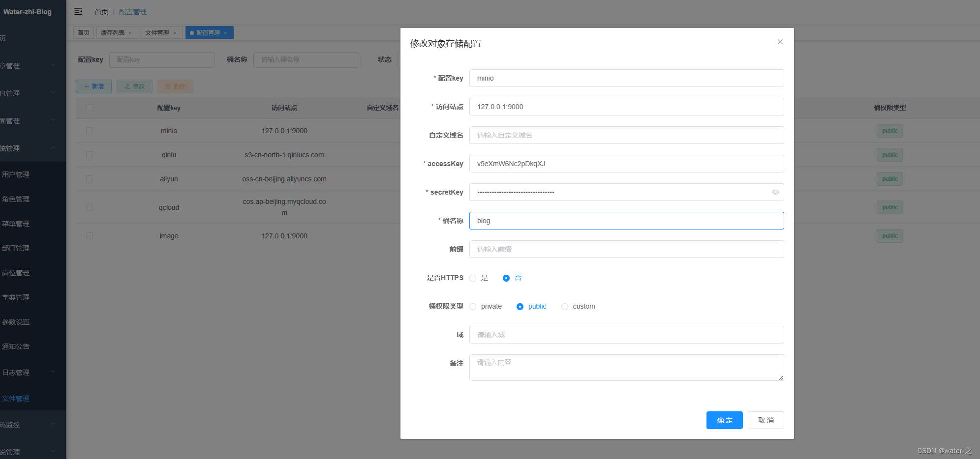Open 菜单管理 in the sidebar
The width and height of the screenshot is (980, 459).
click(x=16, y=224)
